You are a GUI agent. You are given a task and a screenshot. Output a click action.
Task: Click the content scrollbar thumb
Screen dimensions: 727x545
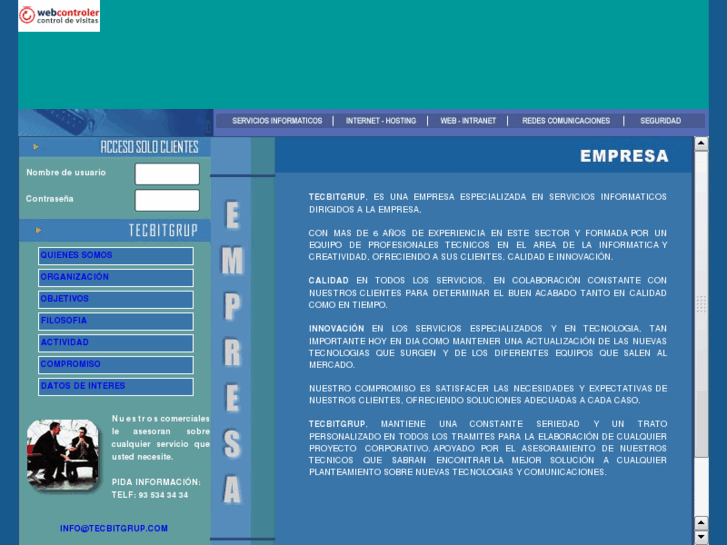click(701, 304)
